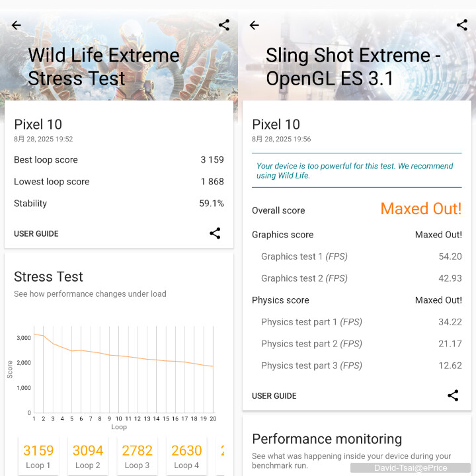Select the Loop 2 score card 3094
Screen dimensions: 476x476
88,456
